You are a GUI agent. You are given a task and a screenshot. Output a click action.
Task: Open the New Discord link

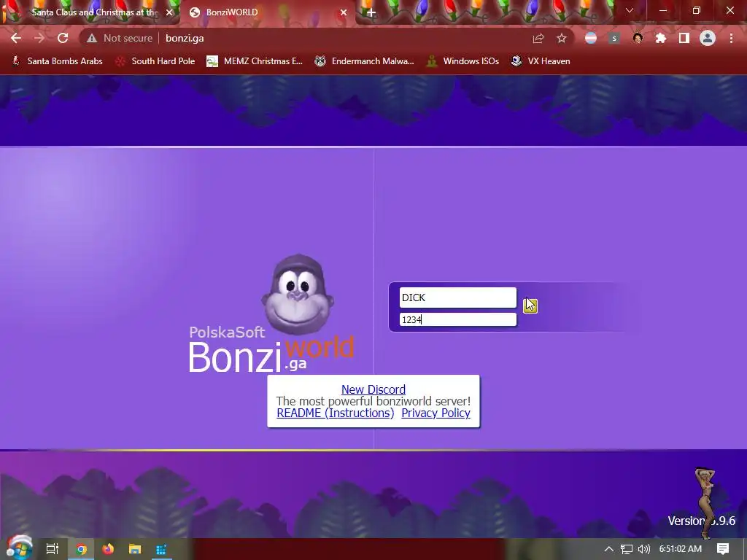pyautogui.click(x=373, y=389)
